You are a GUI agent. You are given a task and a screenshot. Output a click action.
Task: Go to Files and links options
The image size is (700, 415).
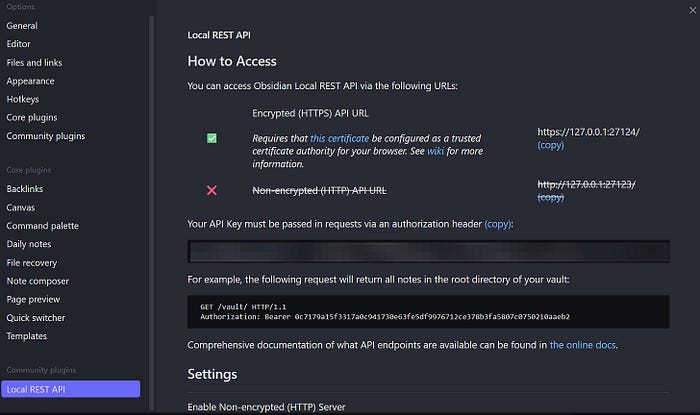pyautogui.click(x=34, y=62)
